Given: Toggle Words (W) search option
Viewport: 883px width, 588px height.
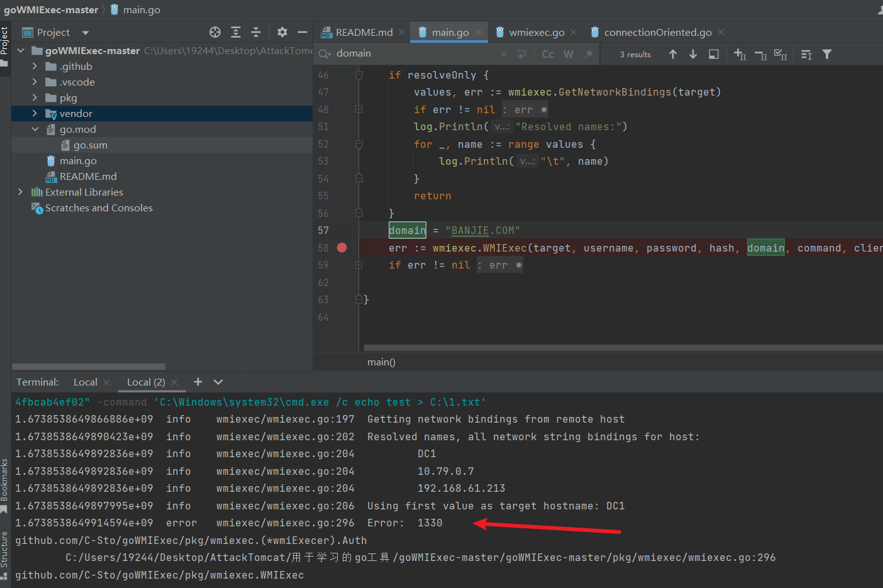Looking at the screenshot, I should pyautogui.click(x=569, y=54).
